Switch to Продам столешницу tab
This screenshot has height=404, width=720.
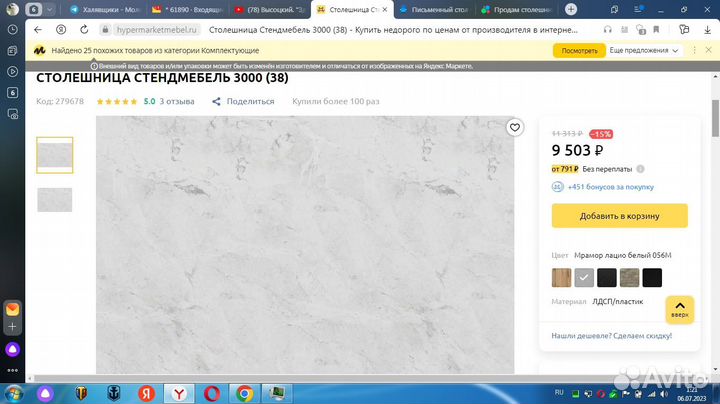(x=517, y=9)
